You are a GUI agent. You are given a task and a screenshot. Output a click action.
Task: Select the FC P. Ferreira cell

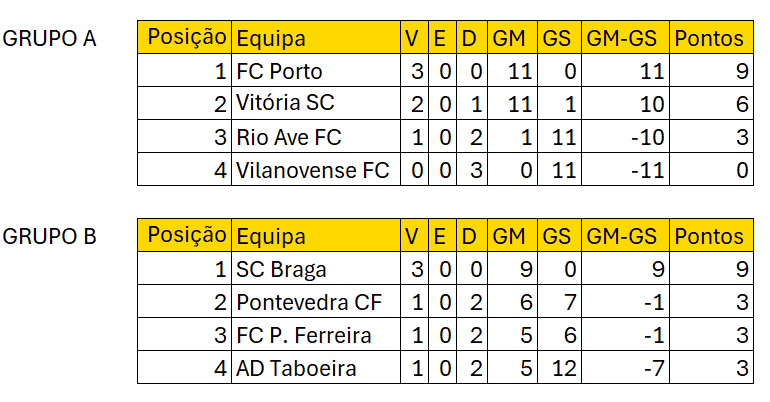(x=316, y=334)
